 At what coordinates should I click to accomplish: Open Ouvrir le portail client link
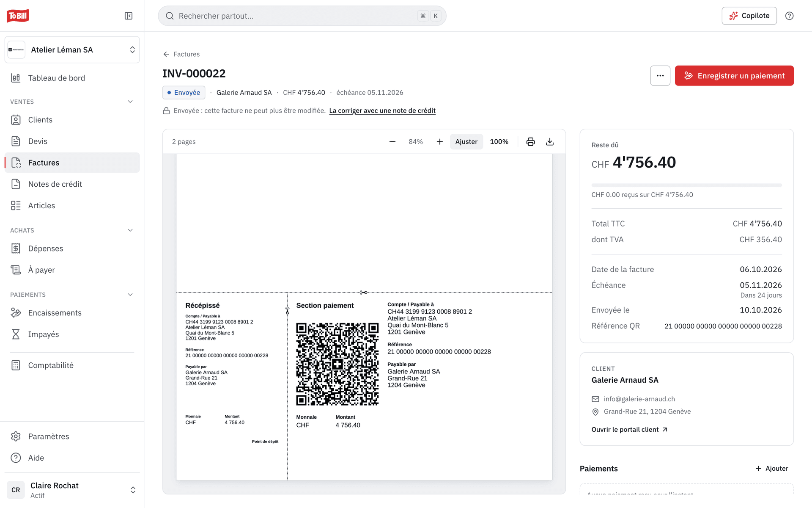pos(629,429)
